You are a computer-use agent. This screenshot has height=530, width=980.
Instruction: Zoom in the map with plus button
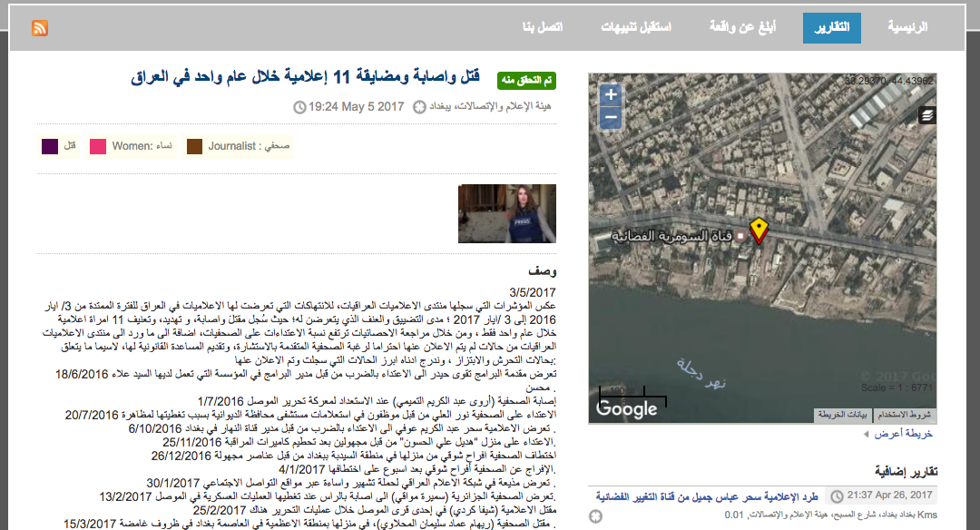pos(611,95)
